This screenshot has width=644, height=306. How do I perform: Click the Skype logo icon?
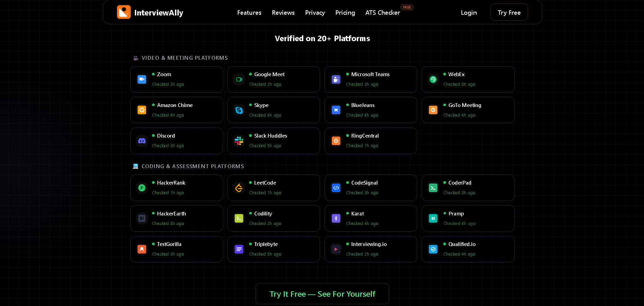[239, 110]
